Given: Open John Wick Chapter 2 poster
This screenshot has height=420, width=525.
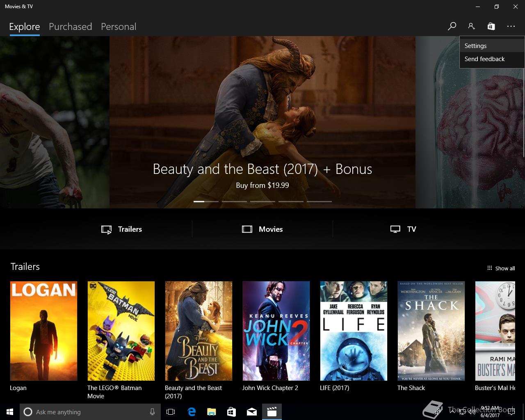Looking at the screenshot, I should [x=276, y=331].
